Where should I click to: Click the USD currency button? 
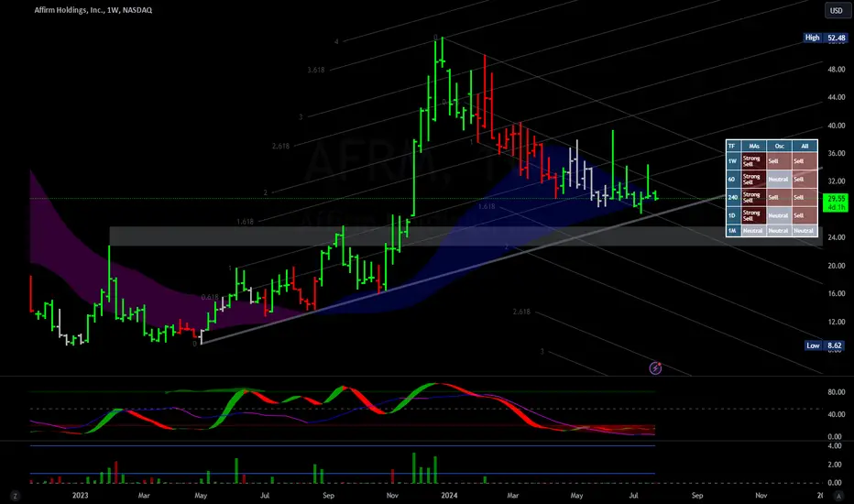click(x=836, y=10)
